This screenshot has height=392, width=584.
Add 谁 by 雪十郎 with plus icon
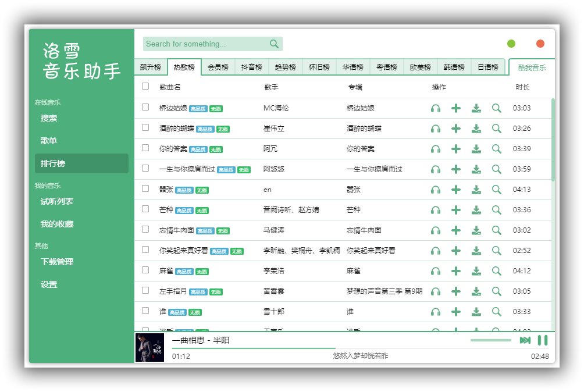pyautogui.click(x=456, y=312)
